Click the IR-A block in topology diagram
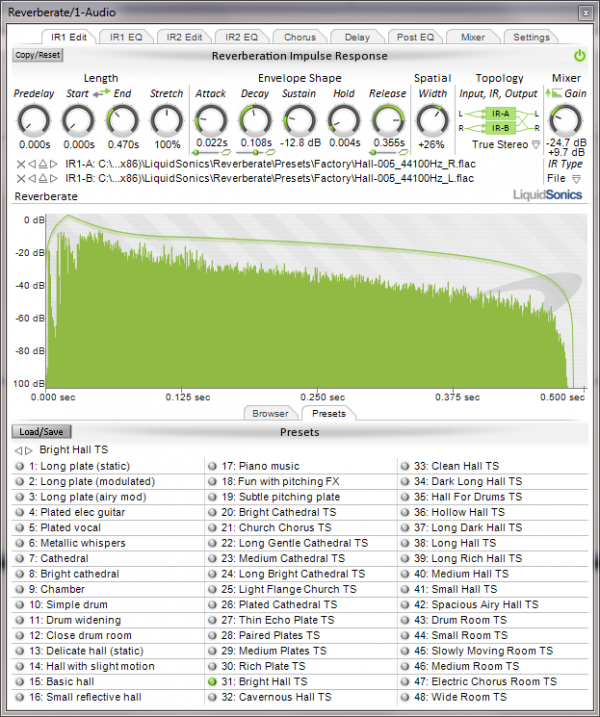Screen dimensions: 600x717 coord(500,113)
